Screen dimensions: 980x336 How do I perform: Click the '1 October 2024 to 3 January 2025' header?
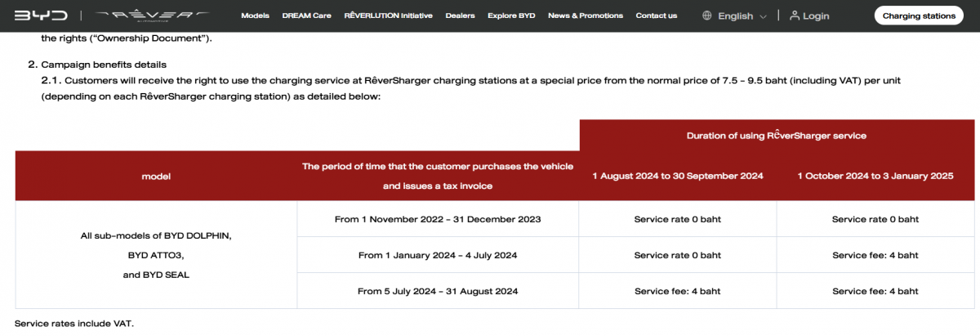(x=875, y=176)
